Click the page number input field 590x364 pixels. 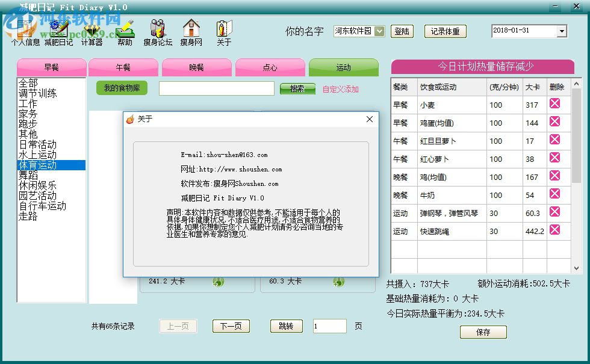pyautogui.click(x=329, y=325)
